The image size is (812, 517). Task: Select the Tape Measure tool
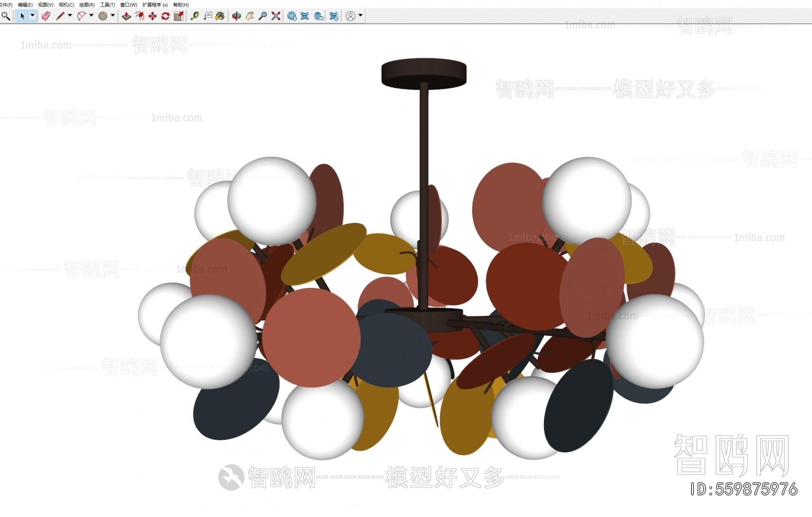[194, 16]
